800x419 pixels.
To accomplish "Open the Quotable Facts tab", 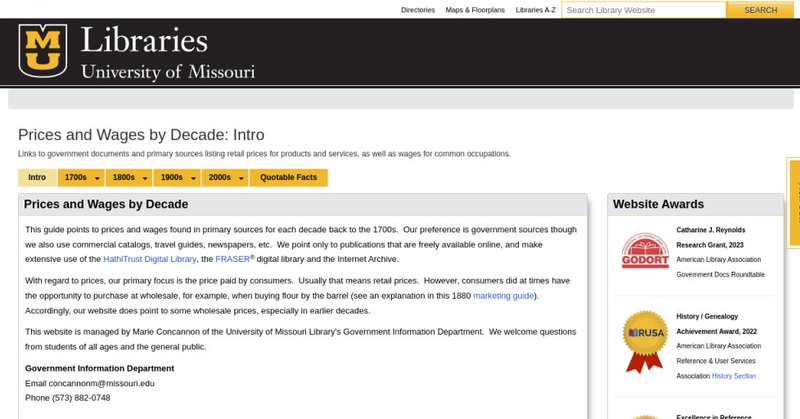I will point(288,178).
